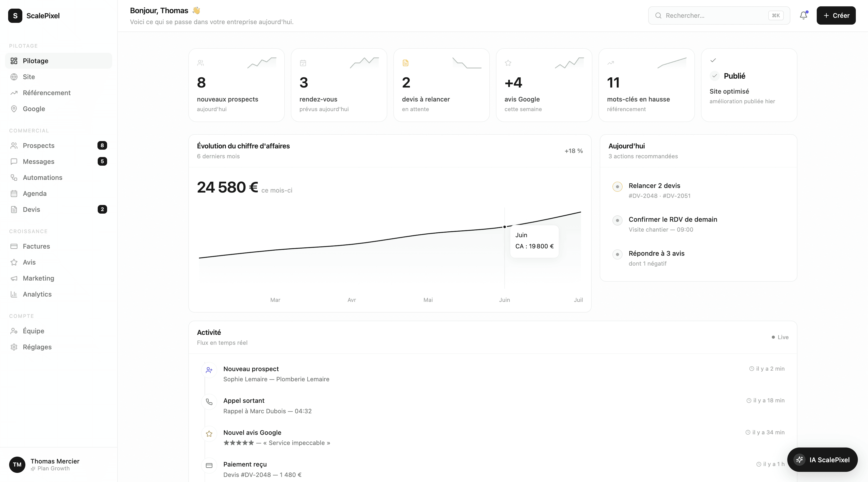Viewport: 868px width, 482px height.
Task: Click the Automations workflow icon
Action: tap(14, 178)
